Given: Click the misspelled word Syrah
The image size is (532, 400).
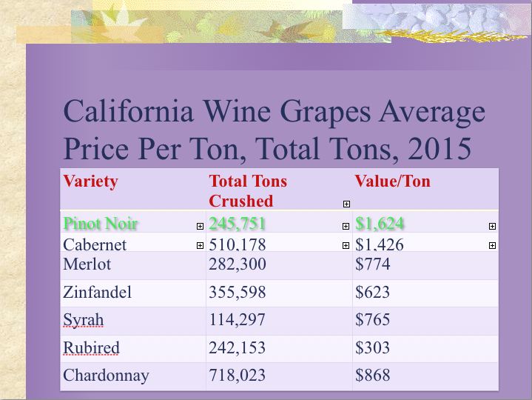Looking at the screenshot, I should click(84, 321).
